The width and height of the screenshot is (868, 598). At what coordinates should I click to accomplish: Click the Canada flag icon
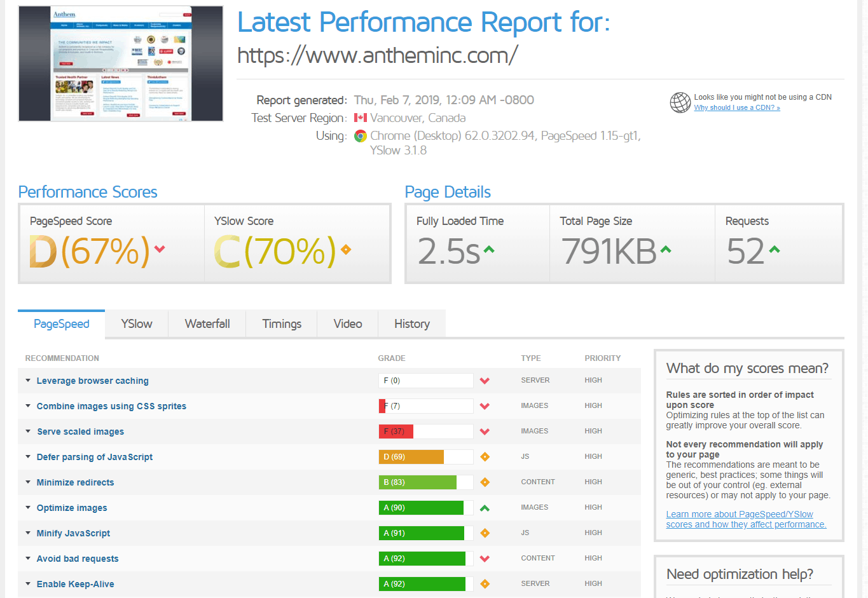point(361,118)
